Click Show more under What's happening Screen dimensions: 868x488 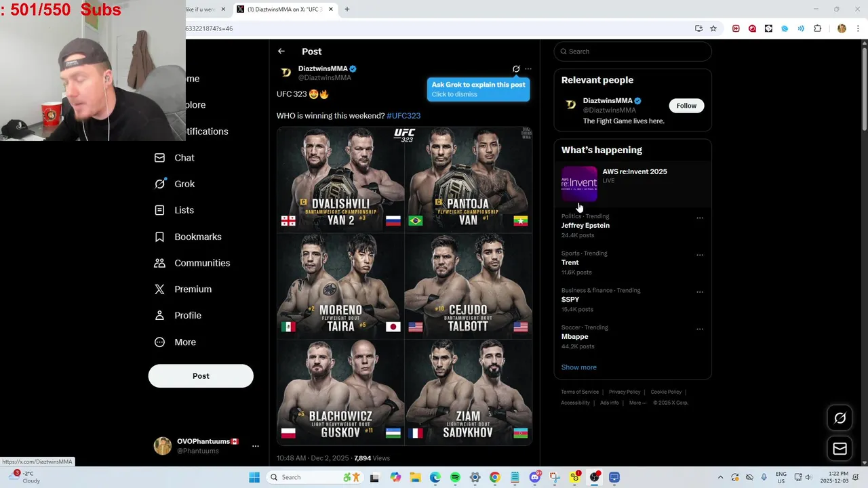pyautogui.click(x=578, y=367)
